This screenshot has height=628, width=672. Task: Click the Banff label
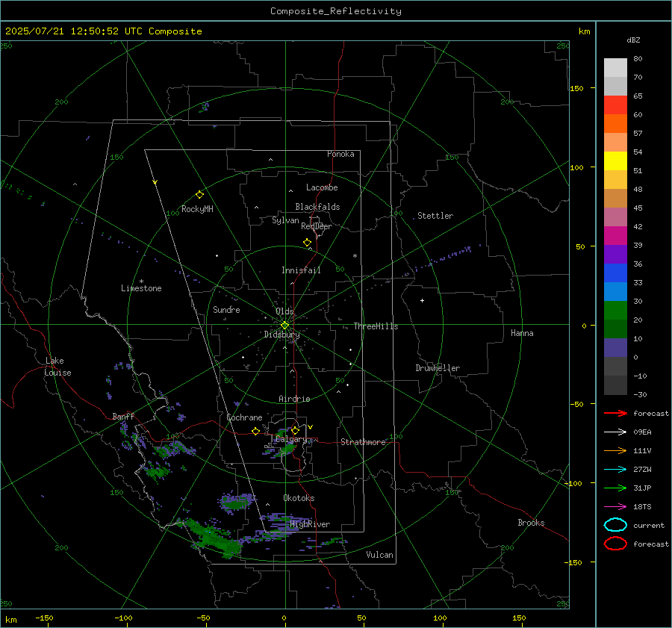click(x=123, y=416)
